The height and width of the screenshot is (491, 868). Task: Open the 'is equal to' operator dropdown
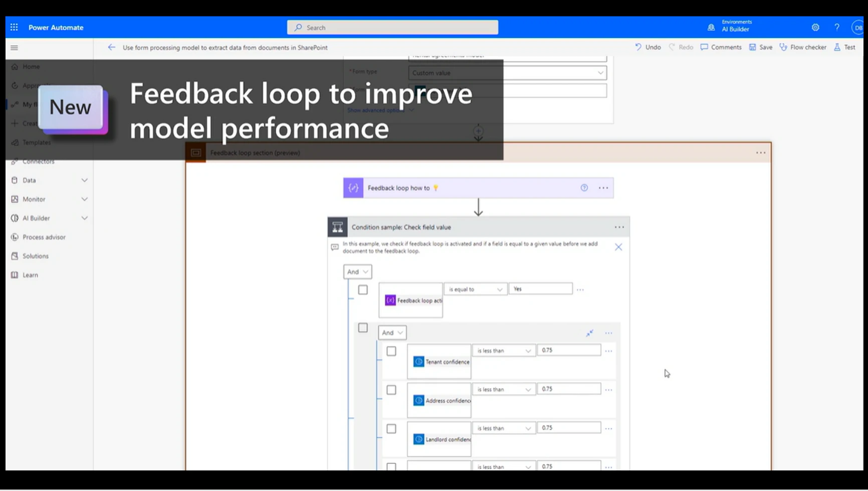point(475,289)
